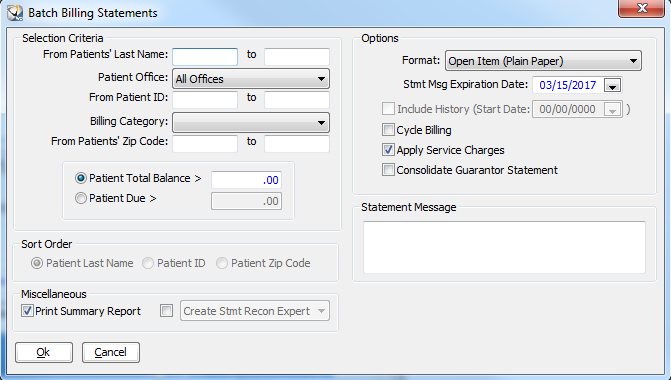Expand the Patient Office dropdown

coord(251,79)
